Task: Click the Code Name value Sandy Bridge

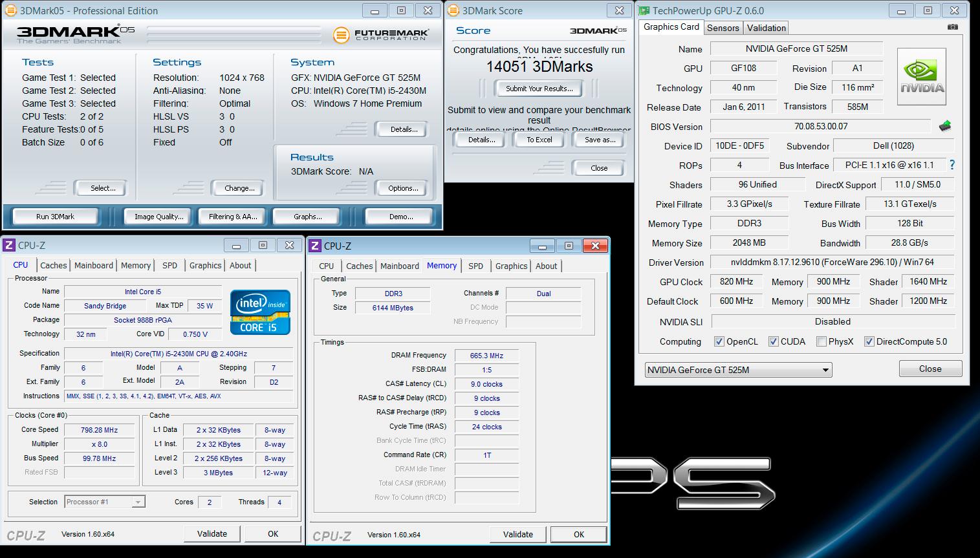Action: click(105, 306)
